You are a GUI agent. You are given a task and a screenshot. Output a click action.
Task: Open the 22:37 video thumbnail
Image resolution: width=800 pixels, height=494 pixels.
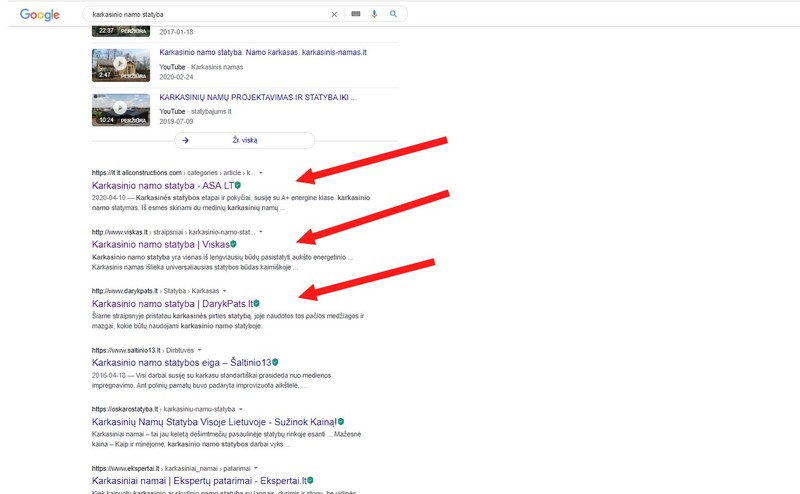[121, 31]
